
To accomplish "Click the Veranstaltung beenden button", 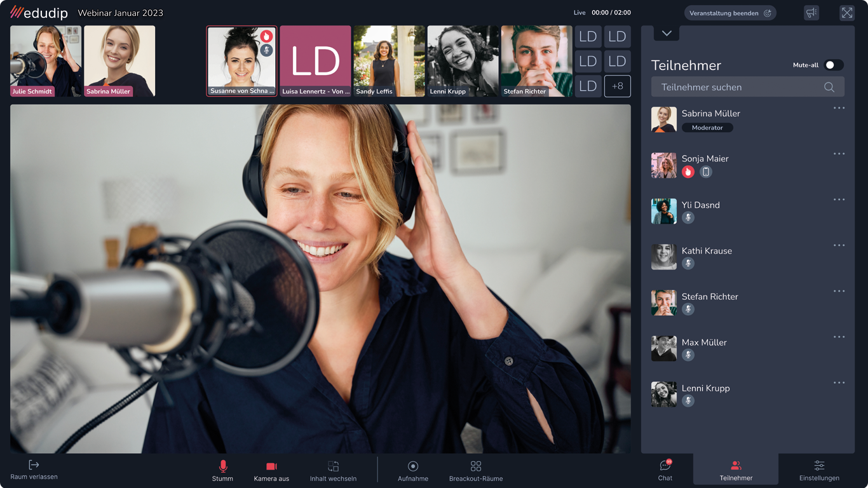I will (x=730, y=13).
